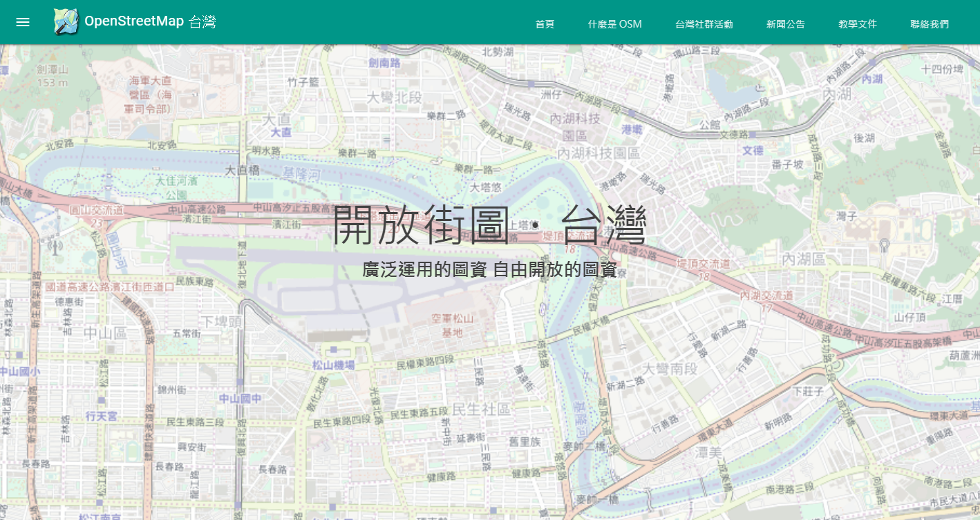Click the 港墘 station label
Viewport: 980px width, 520px height.
coord(632,129)
